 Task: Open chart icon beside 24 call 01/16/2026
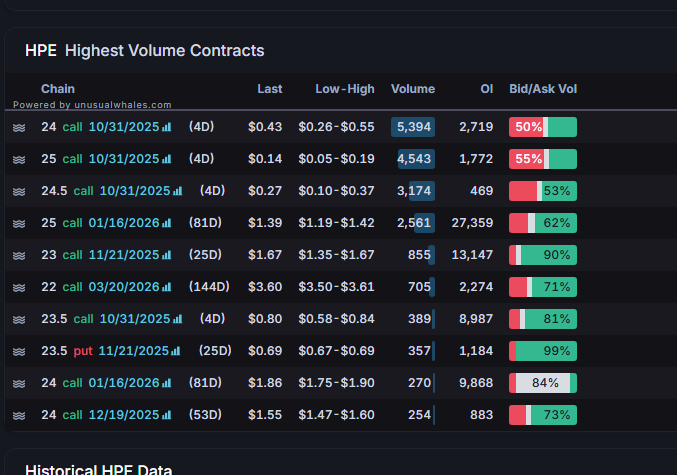pyautogui.click(x=167, y=383)
